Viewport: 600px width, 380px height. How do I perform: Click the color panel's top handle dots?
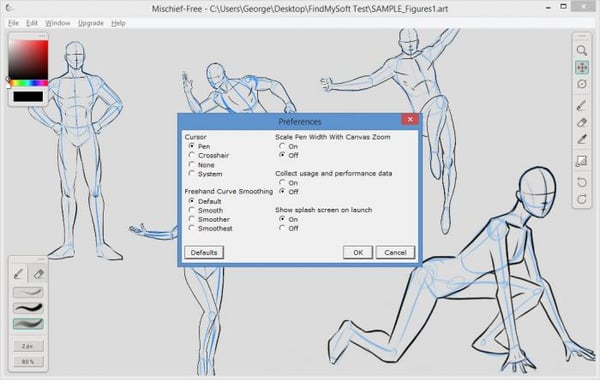pyautogui.click(x=42, y=36)
